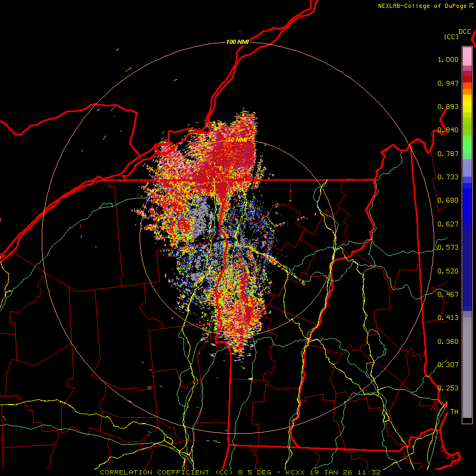Select the 0.680 legend value
This screenshot has width=476, height=476.
click(448, 200)
